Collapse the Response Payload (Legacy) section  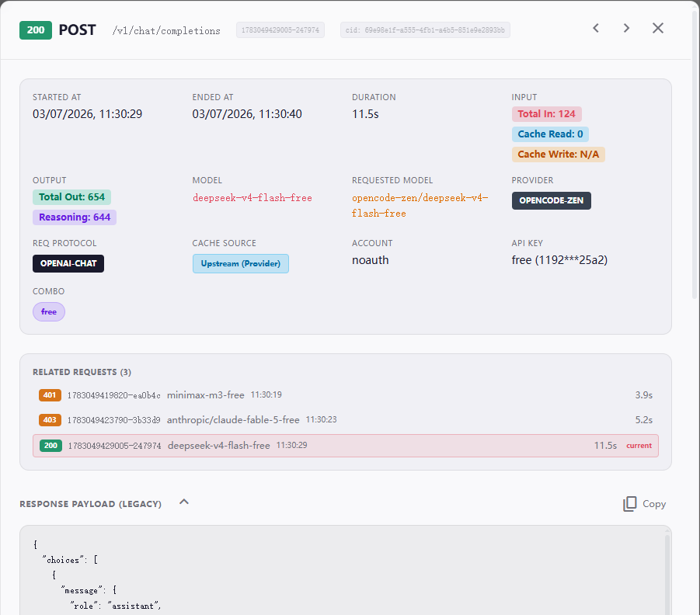coord(184,502)
